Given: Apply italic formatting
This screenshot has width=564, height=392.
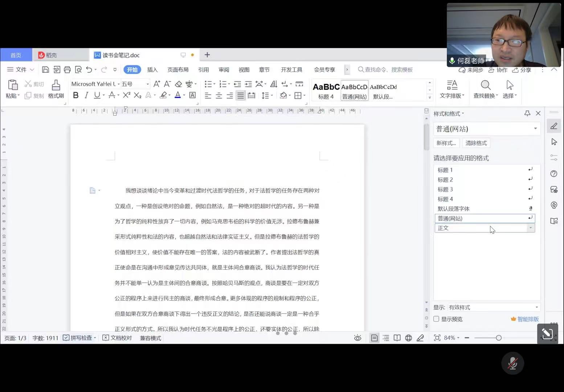Looking at the screenshot, I should 86,95.
